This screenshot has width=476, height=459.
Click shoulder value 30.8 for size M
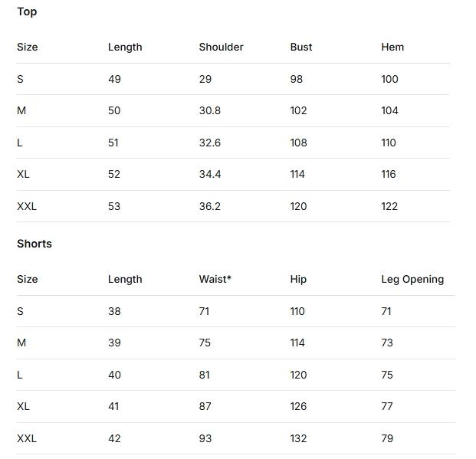(209, 110)
